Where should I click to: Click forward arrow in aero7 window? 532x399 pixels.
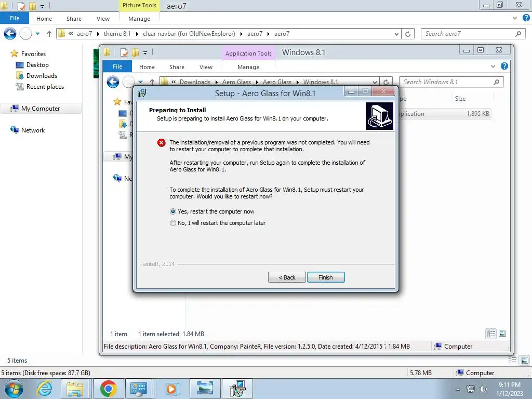coord(26,34)
